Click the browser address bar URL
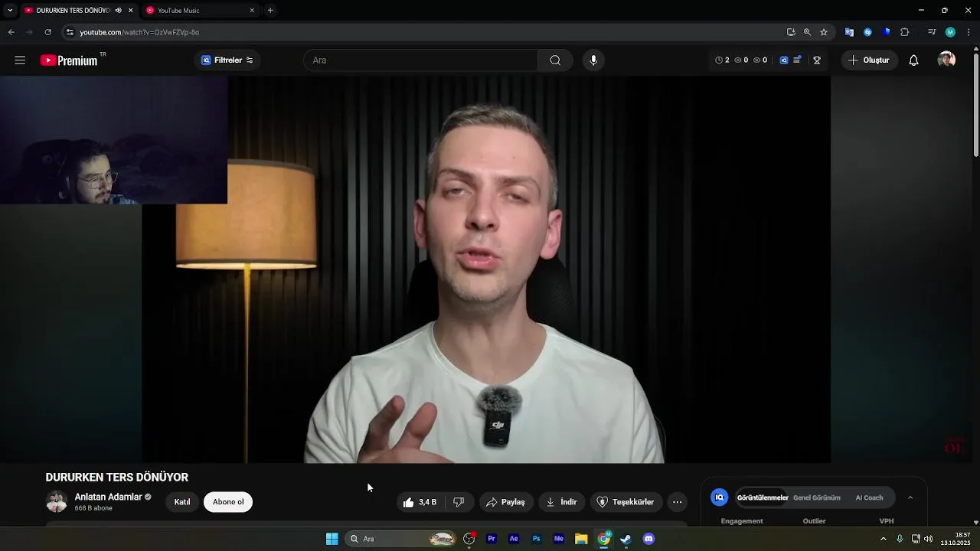 click(139, 32)
